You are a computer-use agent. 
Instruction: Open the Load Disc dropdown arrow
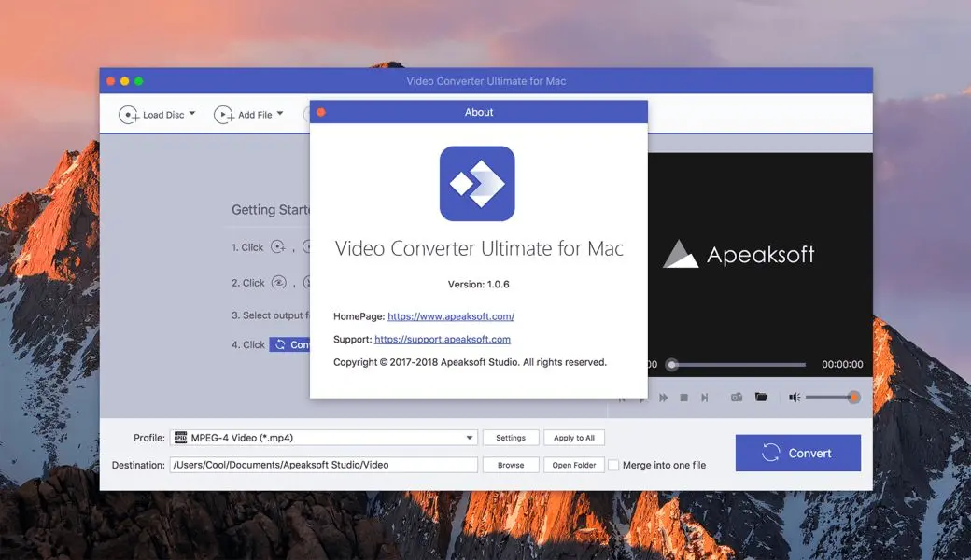tap(193, 114)
